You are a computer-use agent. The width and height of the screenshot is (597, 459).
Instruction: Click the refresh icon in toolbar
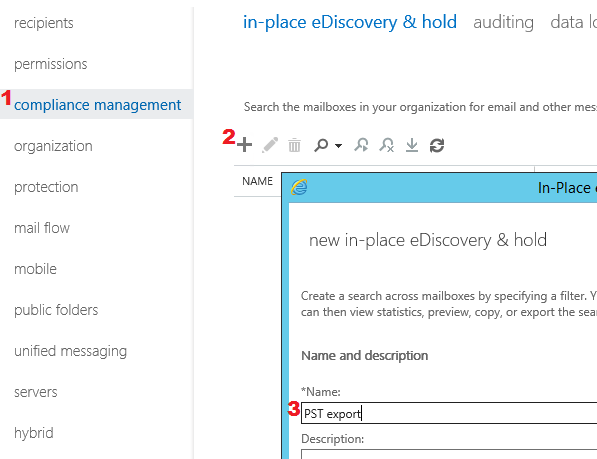point(437,145)
